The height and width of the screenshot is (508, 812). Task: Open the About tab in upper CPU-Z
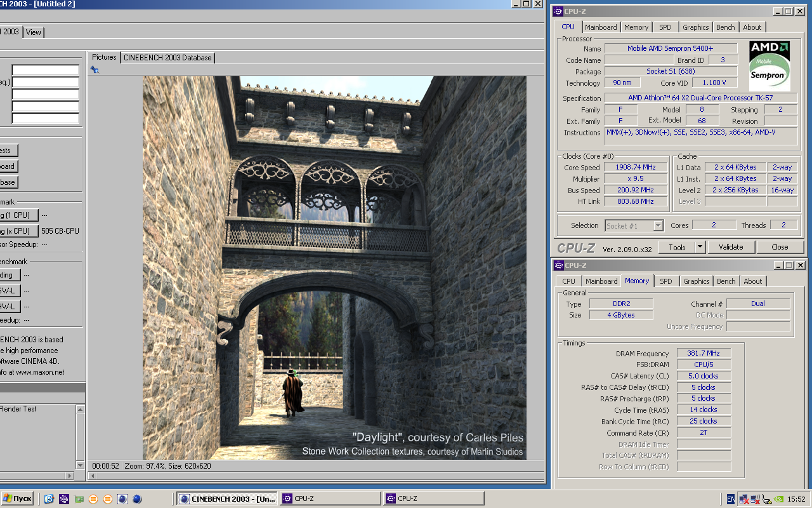point(752,27)
